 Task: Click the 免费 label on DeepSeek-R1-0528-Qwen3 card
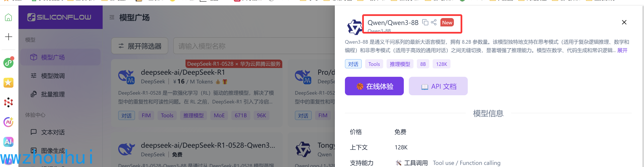pos(177,155)
